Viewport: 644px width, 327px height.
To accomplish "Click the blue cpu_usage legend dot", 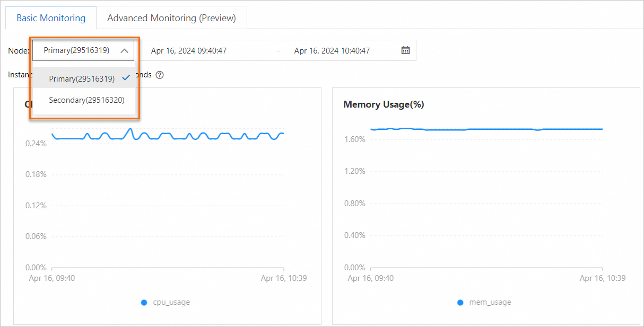I will click(144, 302).
